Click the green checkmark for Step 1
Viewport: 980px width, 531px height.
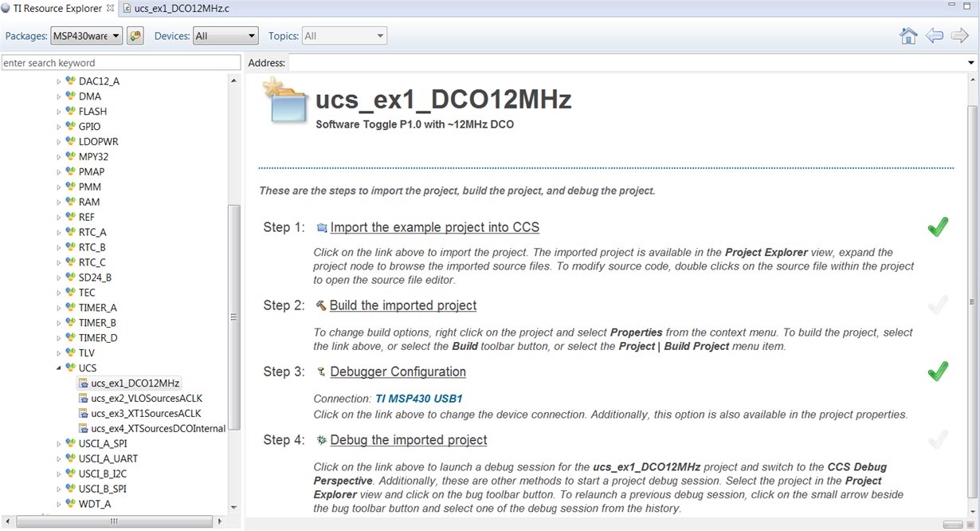938,227
